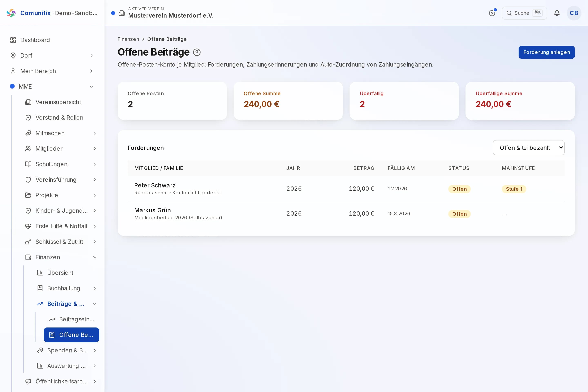Viewport: 588px width, 392px height.
Task: Click the Vereinsführung shield icon
Action: (x=28, y=179)
